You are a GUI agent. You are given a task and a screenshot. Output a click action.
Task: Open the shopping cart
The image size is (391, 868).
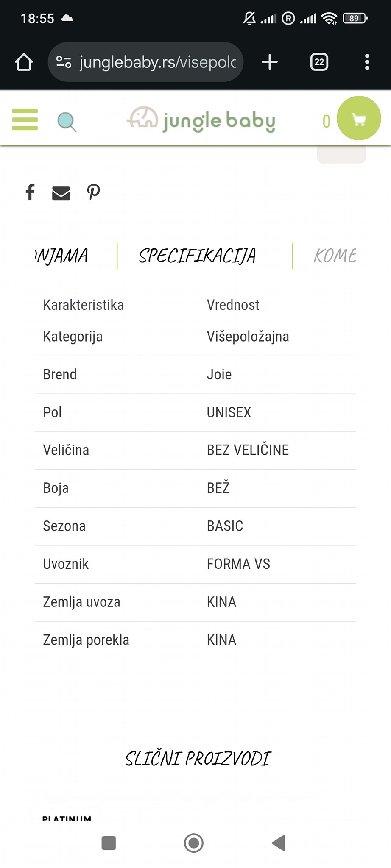pos(359,119)
